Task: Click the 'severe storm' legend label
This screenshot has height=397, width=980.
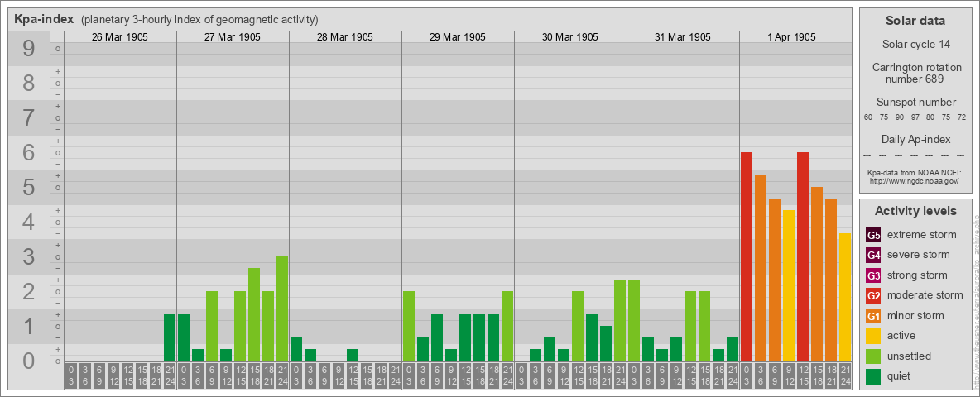Action: [x=919, y=255]
